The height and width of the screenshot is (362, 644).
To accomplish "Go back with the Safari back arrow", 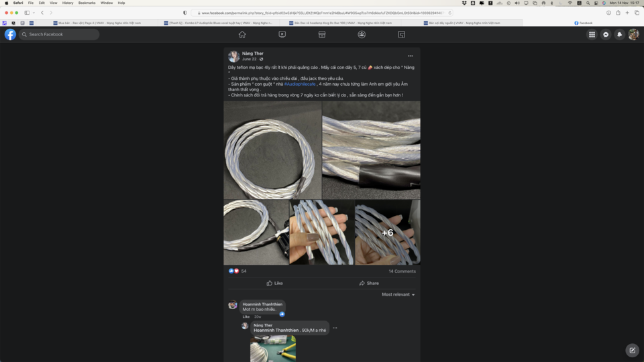I will click(x=42, y=13).
